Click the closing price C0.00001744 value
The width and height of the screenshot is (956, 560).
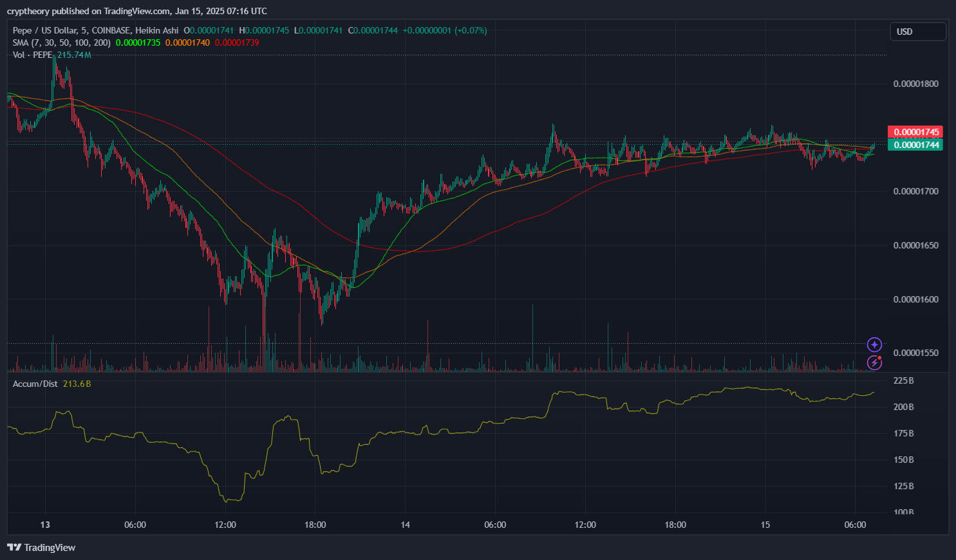[x=373, y=30]
